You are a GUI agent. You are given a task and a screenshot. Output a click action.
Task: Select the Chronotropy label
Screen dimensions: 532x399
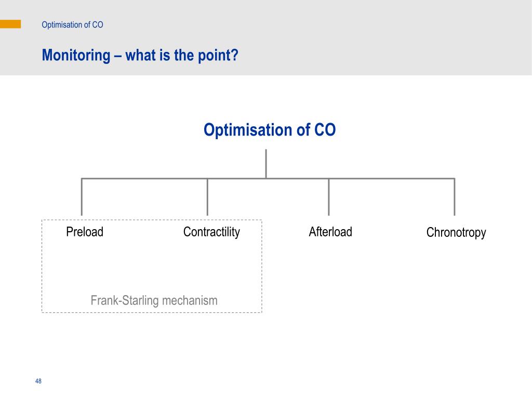pos(456,233)
